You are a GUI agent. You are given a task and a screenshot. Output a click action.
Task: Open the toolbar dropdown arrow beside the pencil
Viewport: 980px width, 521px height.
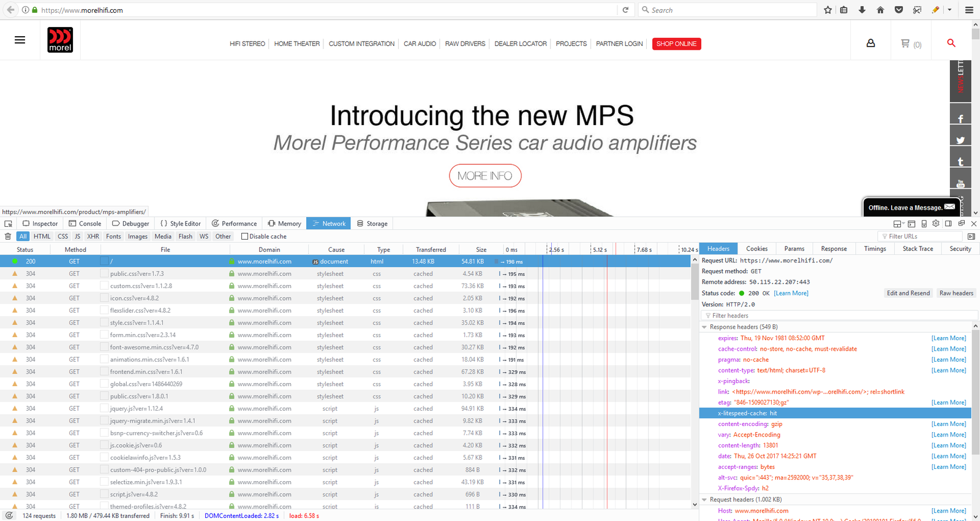pyautogui.click(x=950, y=10)
